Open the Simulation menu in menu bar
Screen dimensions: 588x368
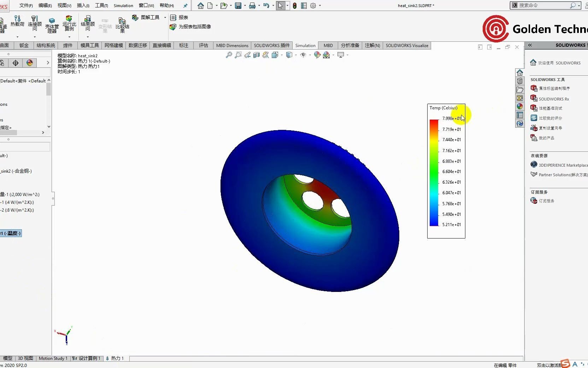(x=123, y=6)
